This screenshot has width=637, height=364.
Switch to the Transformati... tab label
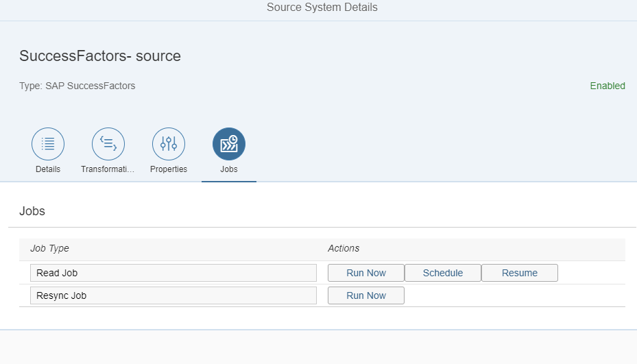[108, 169]
